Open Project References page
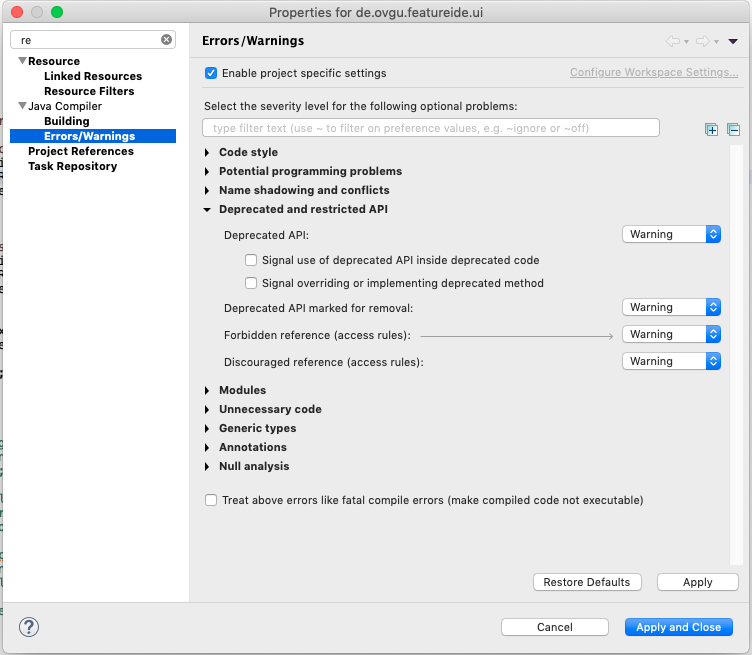Image resolution: width=752 pixels, height=655 pixels. (81, 151)
